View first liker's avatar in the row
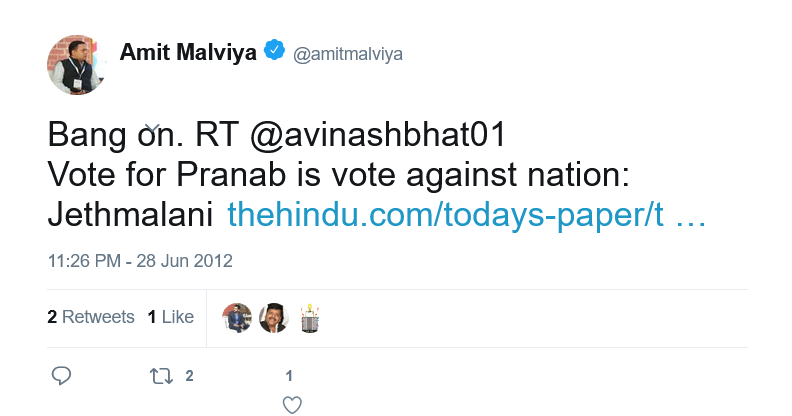This screenshot has height=416, width=792. [x=237, y=318]
